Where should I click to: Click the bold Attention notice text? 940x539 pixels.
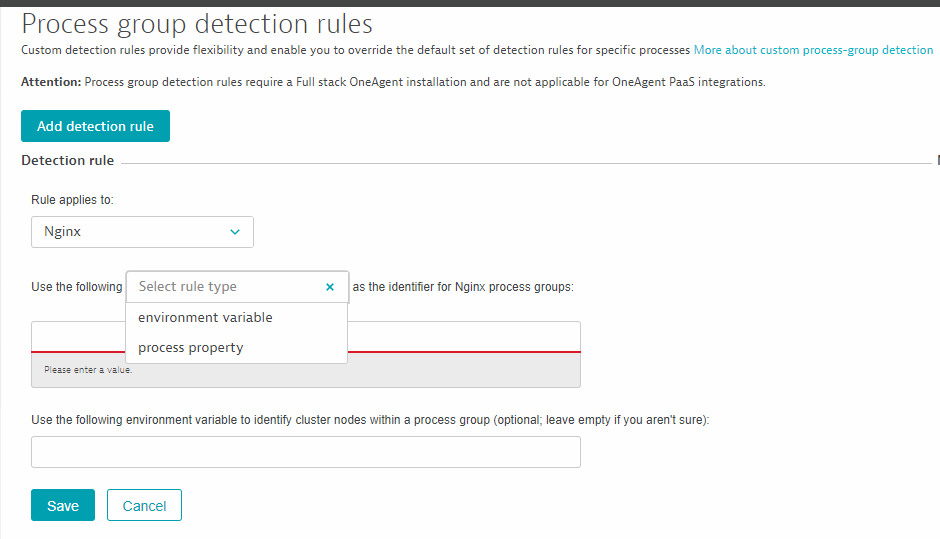coord(52,82)
